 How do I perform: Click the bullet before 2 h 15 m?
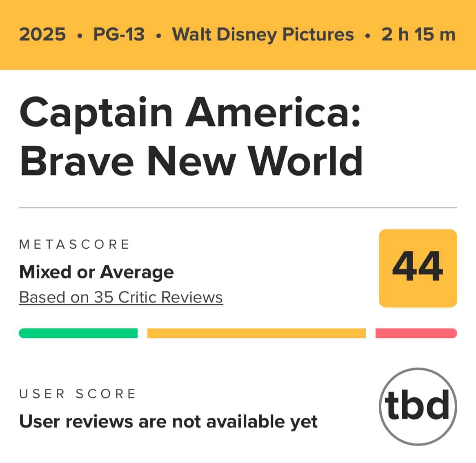[368, 36]
